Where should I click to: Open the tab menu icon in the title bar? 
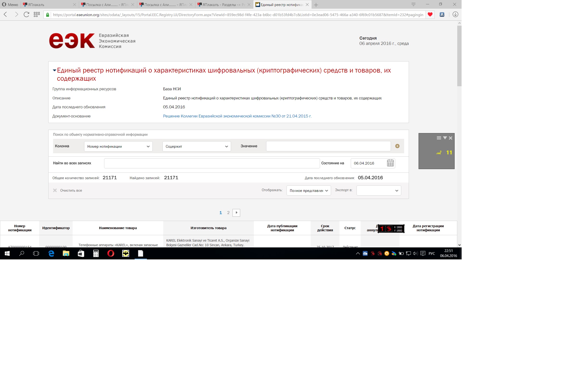(414, 4)
